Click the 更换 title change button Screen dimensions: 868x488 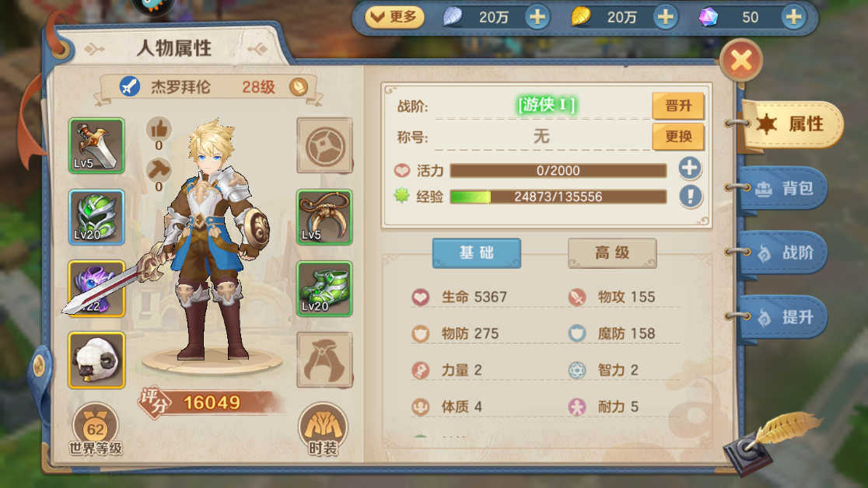point(678,137)
